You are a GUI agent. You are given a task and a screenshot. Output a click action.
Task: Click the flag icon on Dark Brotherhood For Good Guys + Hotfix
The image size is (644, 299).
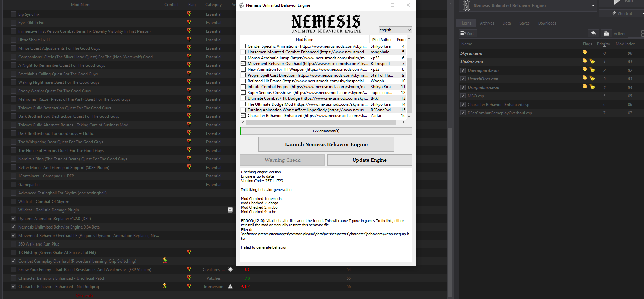(x=189, y=133)
